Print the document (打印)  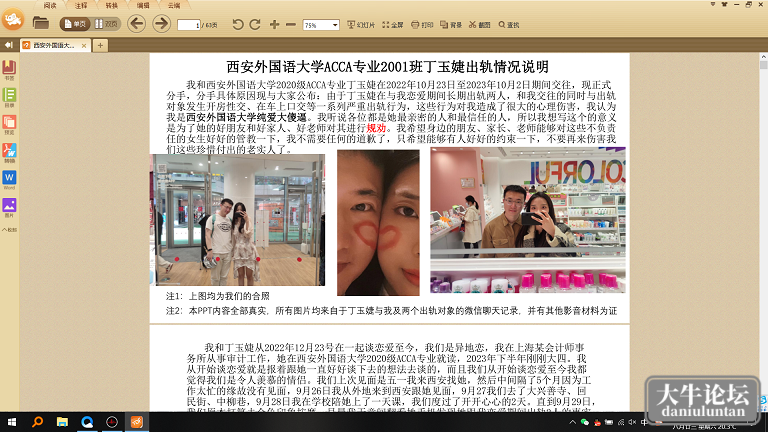[422, 24]
